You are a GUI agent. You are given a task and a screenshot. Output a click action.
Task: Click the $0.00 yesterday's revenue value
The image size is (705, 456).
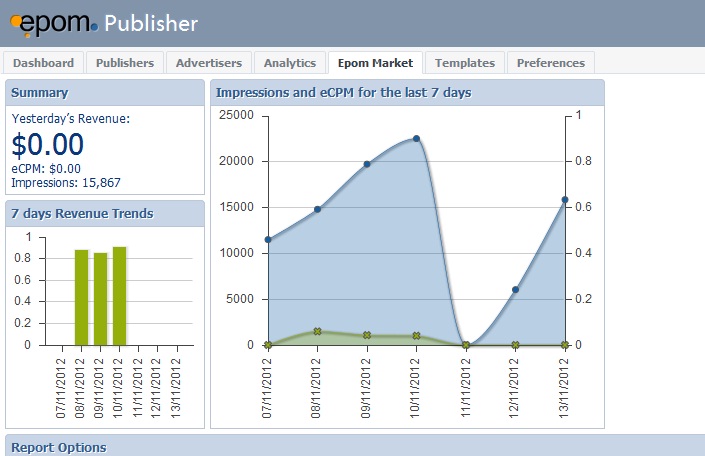48,145
